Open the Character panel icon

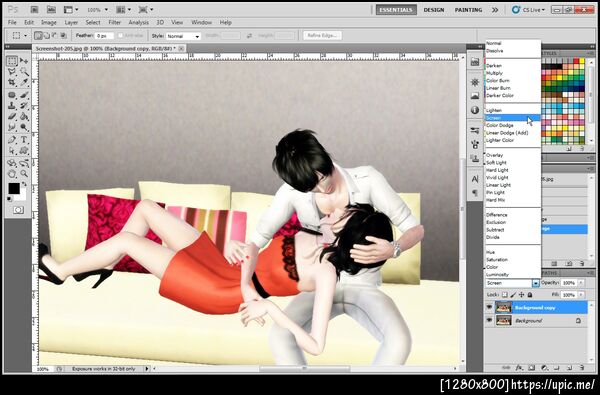click(475, 179)
